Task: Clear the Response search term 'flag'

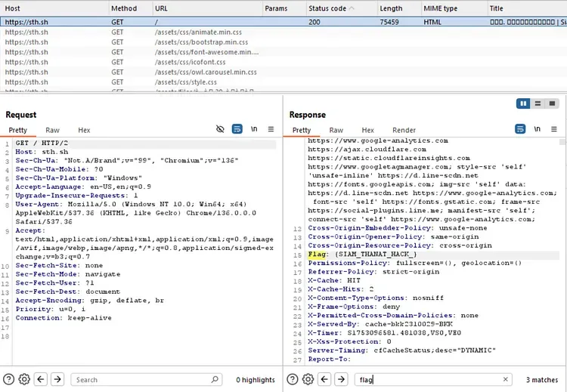Action: tap(506, 379)
